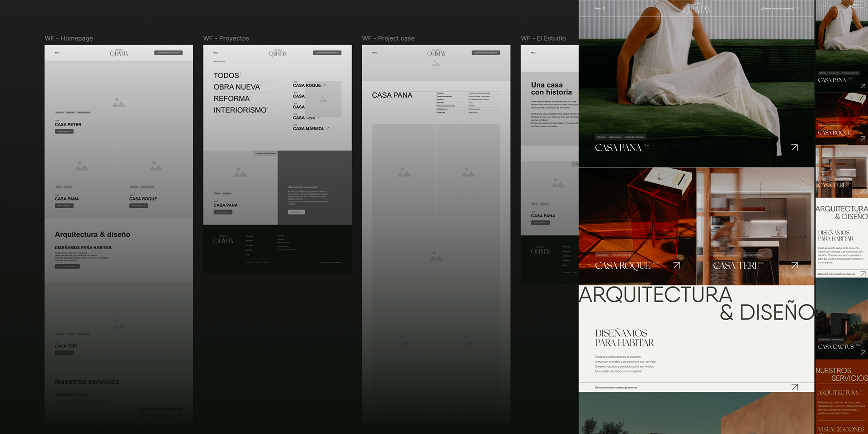
Task: Select the REFORMA filter in Proyectos wireframe
Action: coord(232,98)
